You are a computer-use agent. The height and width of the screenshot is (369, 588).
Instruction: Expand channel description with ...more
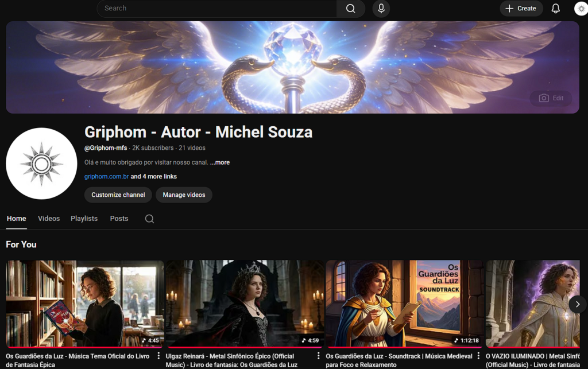tap(220, 162)
